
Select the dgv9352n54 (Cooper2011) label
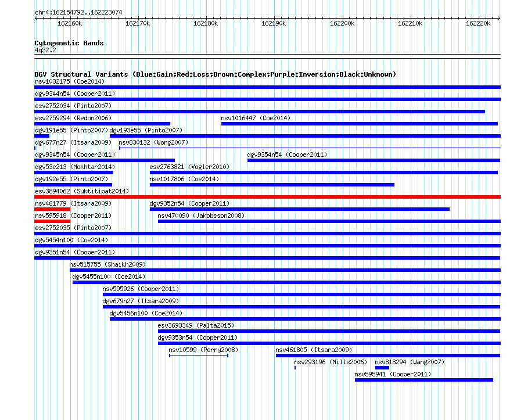point(189,203)
